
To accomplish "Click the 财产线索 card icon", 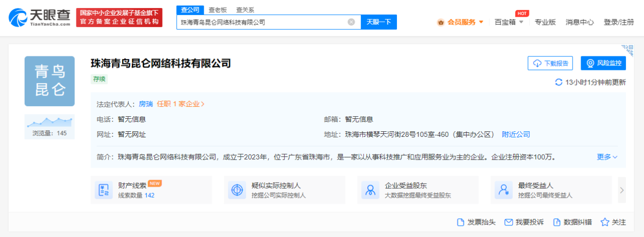I will pos(104,190).
